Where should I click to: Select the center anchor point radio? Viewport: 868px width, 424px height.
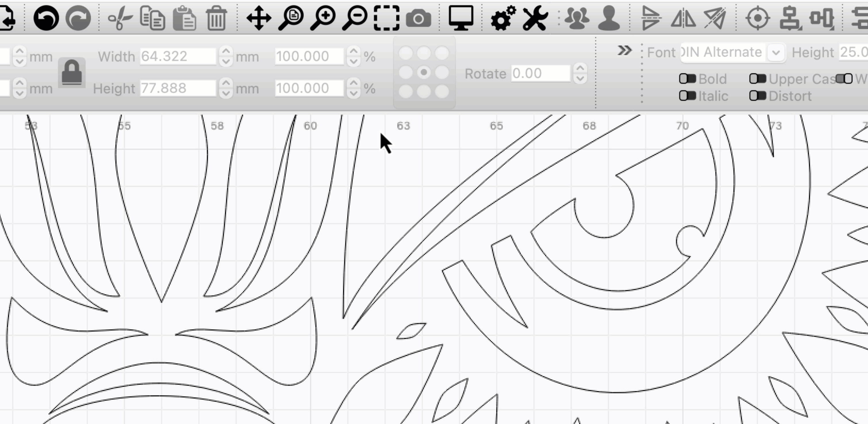424,72
